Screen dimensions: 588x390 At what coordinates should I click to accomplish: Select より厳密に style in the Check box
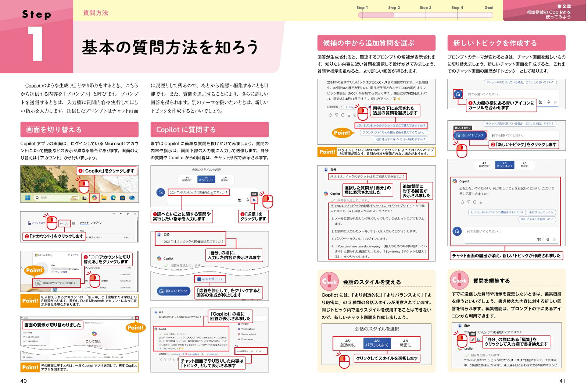[x=405, y=343]
